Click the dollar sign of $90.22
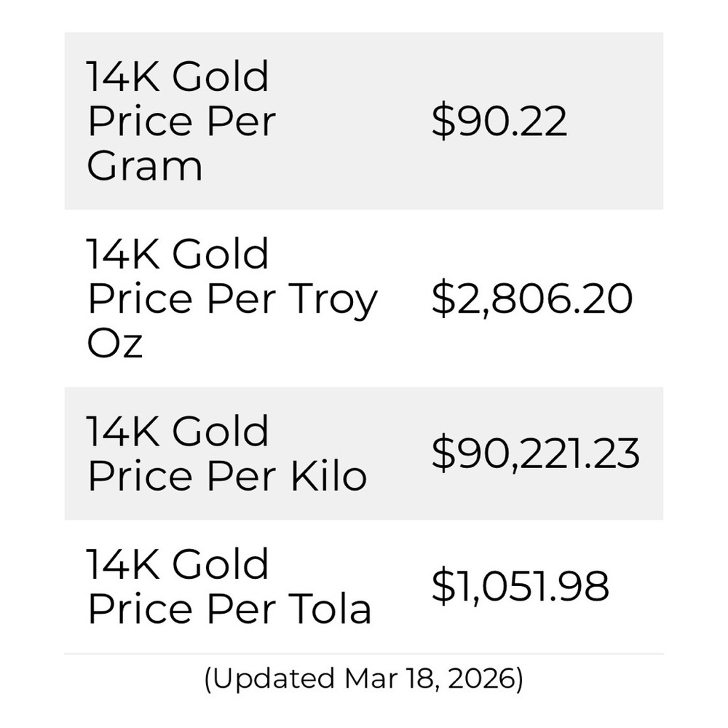This screenshot has height=728, width=728. click(x=443, y=121)
